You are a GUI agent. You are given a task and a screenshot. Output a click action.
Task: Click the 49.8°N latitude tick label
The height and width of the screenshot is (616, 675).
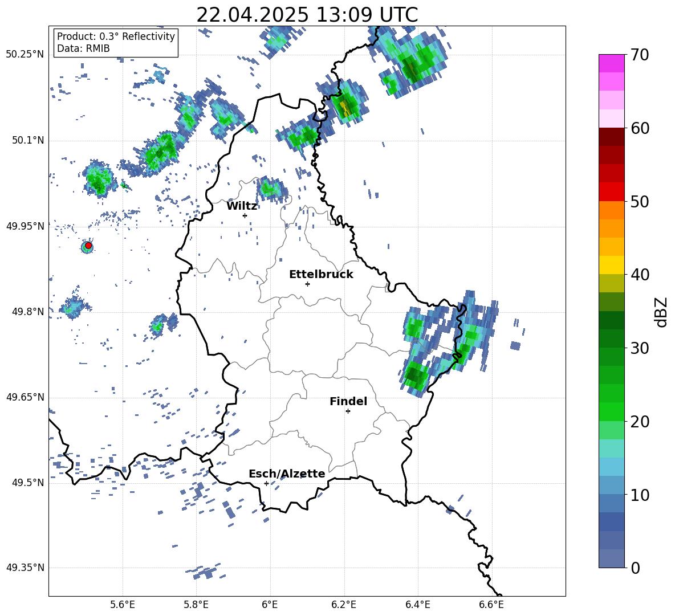click(28, 312)
